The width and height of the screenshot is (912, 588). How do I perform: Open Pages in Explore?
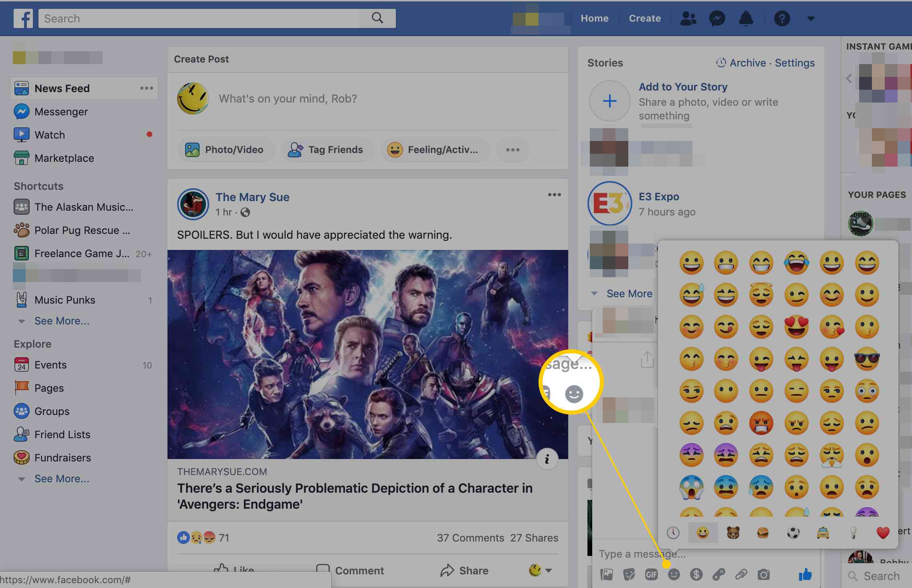click(x=49, y=388)
